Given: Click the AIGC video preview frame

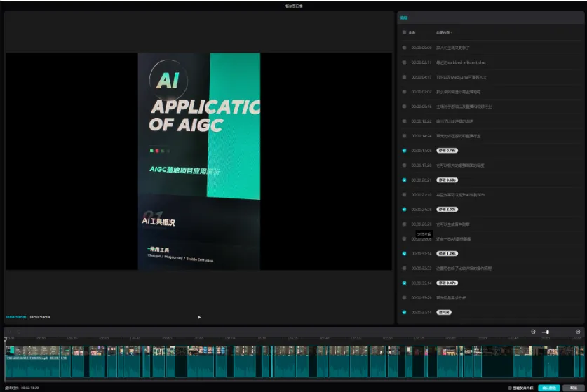Looking at the screenshot, I should pyautogui.click(x=199, y=161).
